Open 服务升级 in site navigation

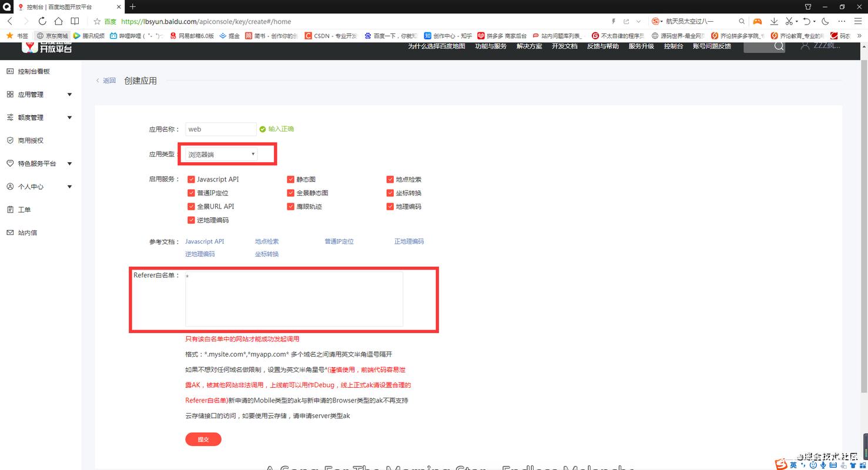(x=641, y=46)
